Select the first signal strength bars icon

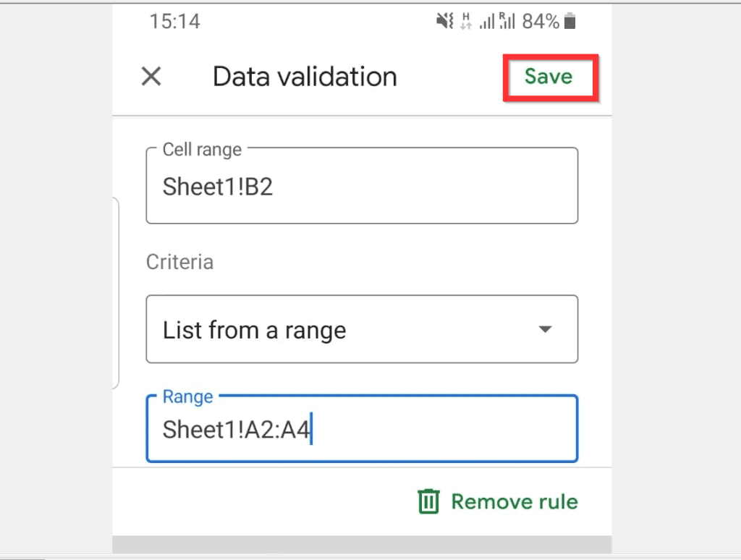coord(487,21)
